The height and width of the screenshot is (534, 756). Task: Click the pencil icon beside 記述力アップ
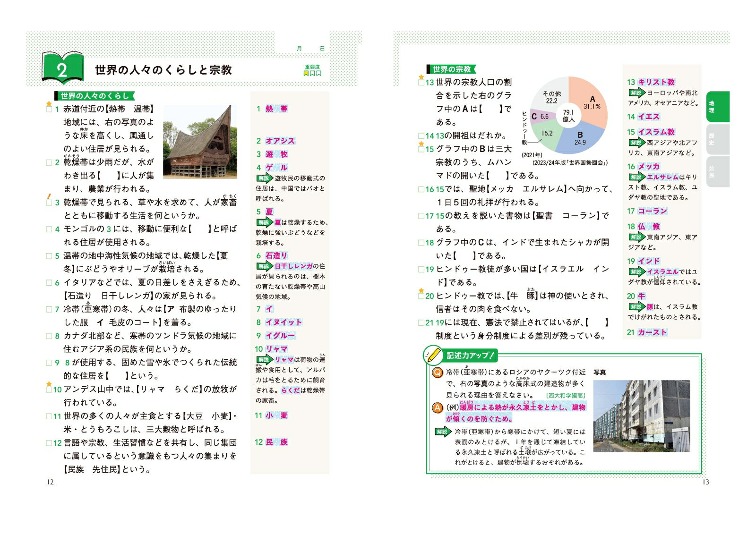tap(432, 355)
